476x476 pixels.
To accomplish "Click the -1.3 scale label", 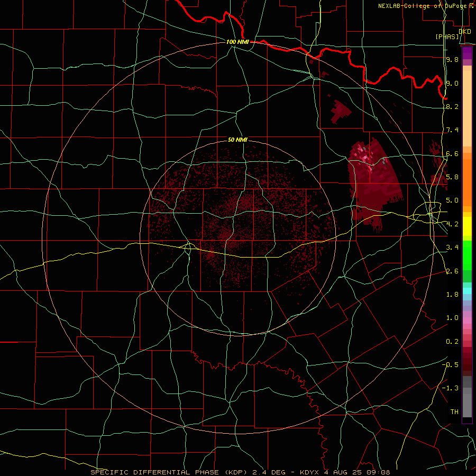I will pos(450,388).
